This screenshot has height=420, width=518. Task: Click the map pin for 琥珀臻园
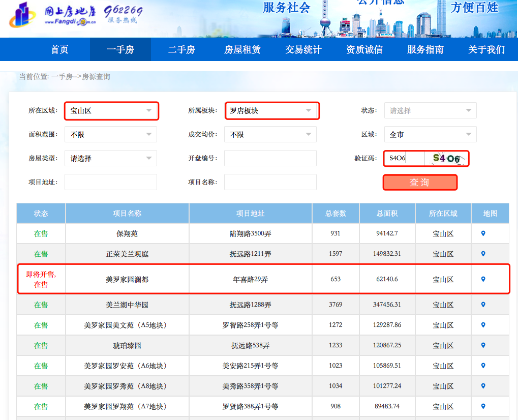pos(482,345)
